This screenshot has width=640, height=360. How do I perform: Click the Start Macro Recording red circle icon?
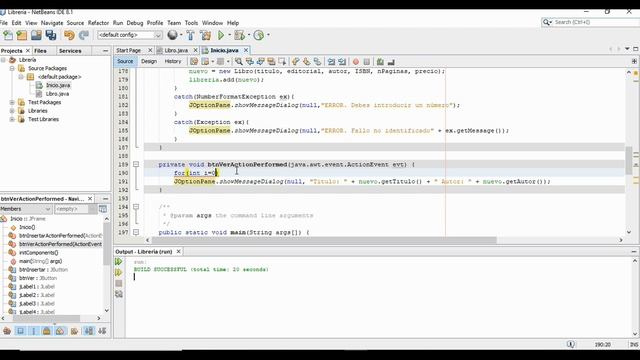click(x=356, y=62)
